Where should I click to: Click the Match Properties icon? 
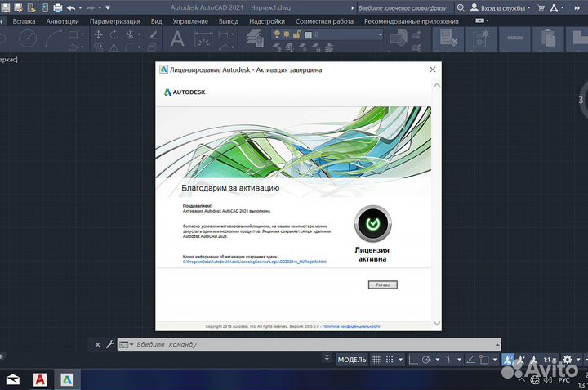(x=449, y=38)
